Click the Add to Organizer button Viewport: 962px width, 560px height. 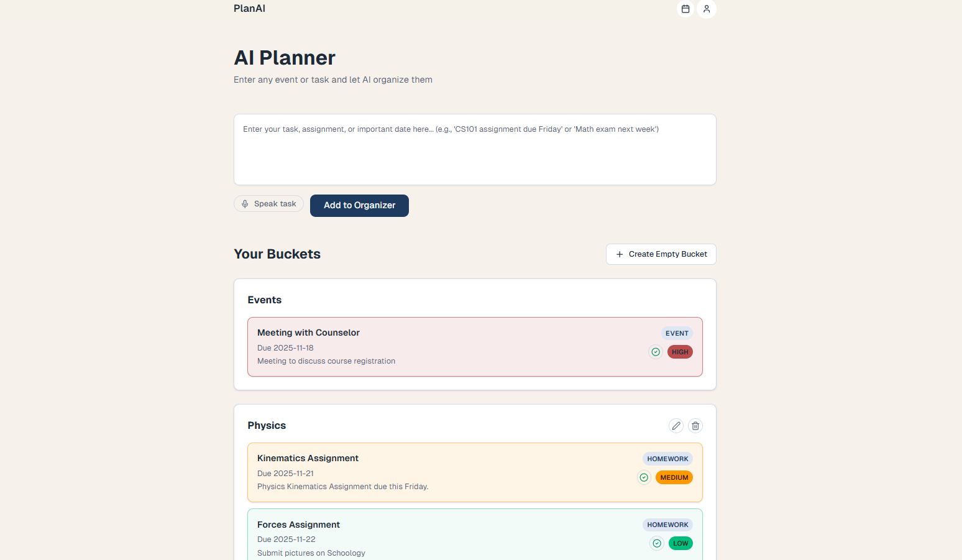tap(359, 206)
